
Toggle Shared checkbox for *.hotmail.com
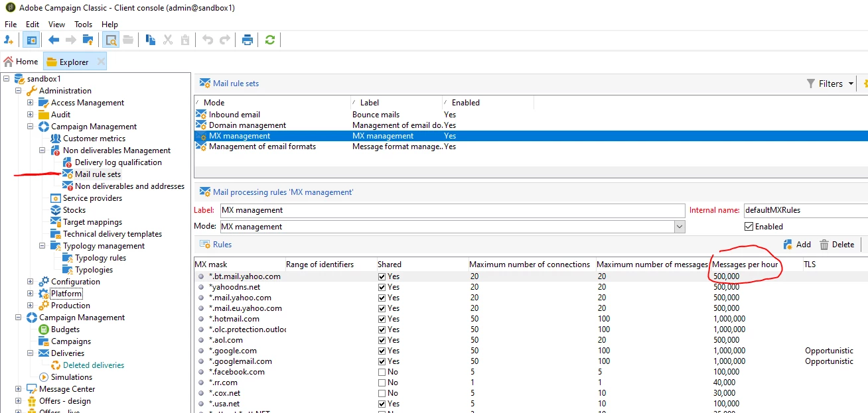(382, 319)
